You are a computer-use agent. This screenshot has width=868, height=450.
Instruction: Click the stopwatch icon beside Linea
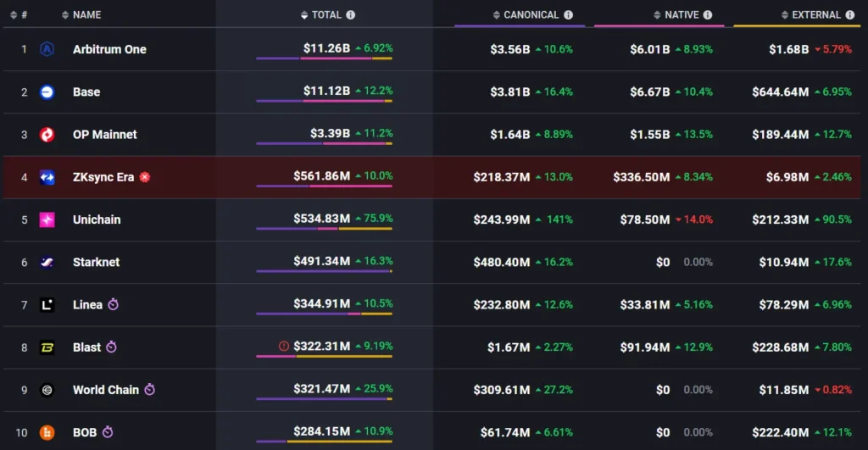click(x=113, y=304)
